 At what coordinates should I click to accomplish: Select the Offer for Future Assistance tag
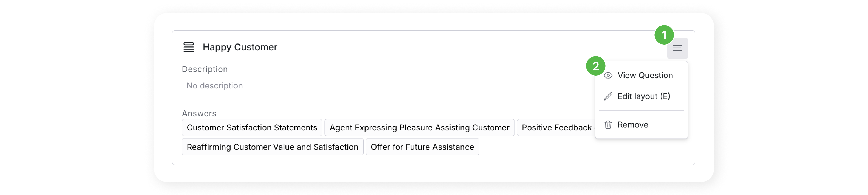pos(422,147)
